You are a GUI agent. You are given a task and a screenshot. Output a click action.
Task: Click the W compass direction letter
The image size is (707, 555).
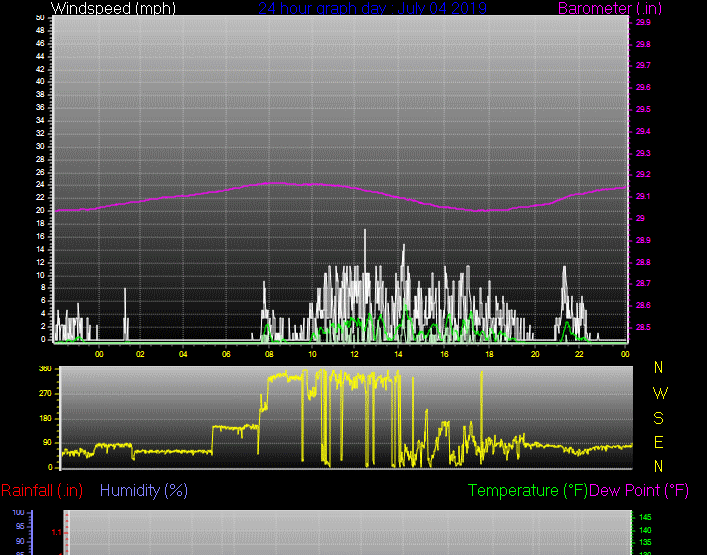tap(658, 392)
